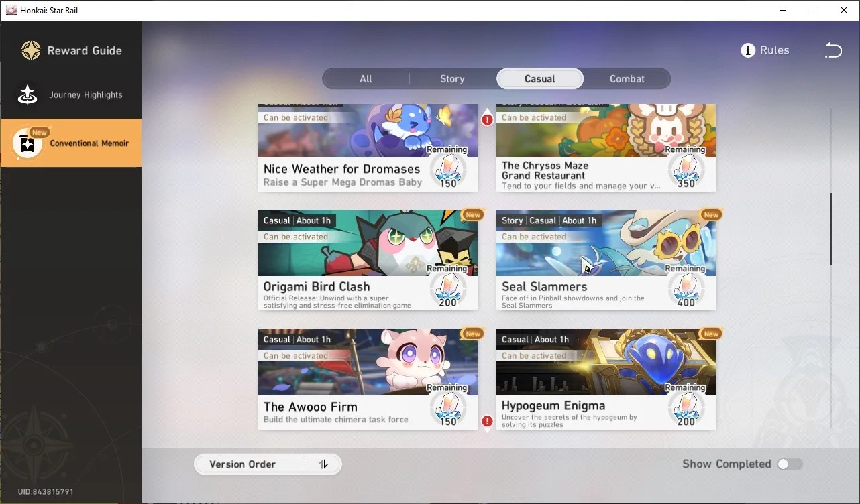Image resolution: width=860 pixels, height=504 pixels.
Task: Select the Journey Highlights sidebar icon
Action: point(28,94)
